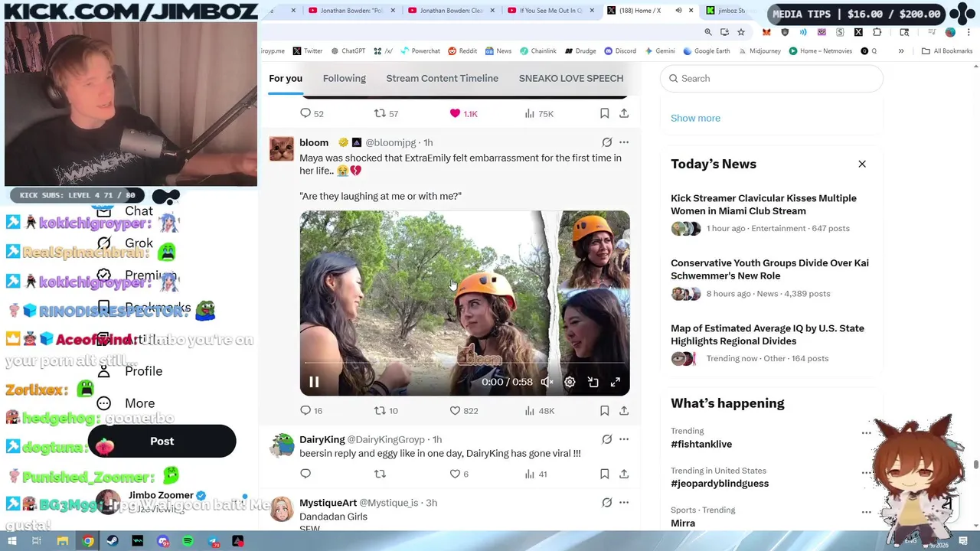Screen dimensions: 980x551
Task: Open more options on DairyKing post
Action: [x=624, y=439]
